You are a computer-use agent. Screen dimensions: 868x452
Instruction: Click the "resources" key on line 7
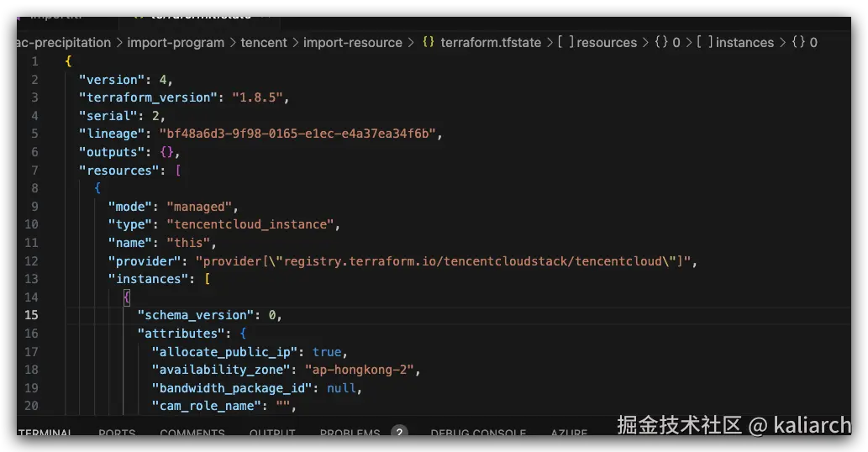click(119, 171)
